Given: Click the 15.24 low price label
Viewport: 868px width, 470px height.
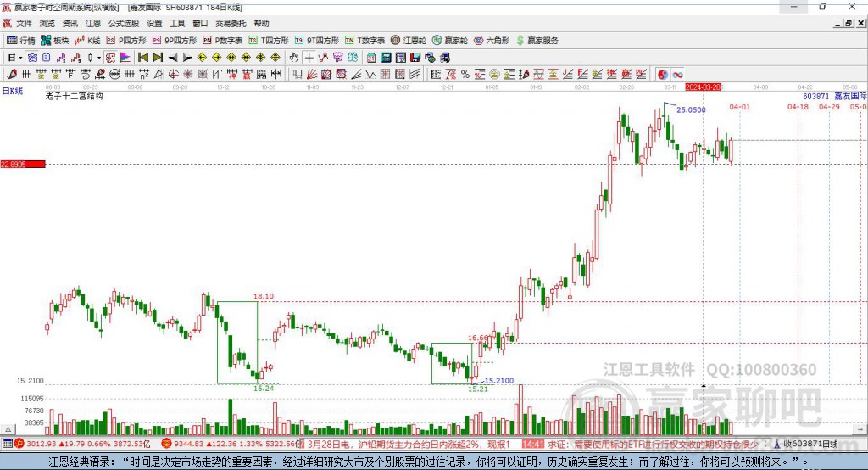Looking at the screenshot, I should 264,388.
